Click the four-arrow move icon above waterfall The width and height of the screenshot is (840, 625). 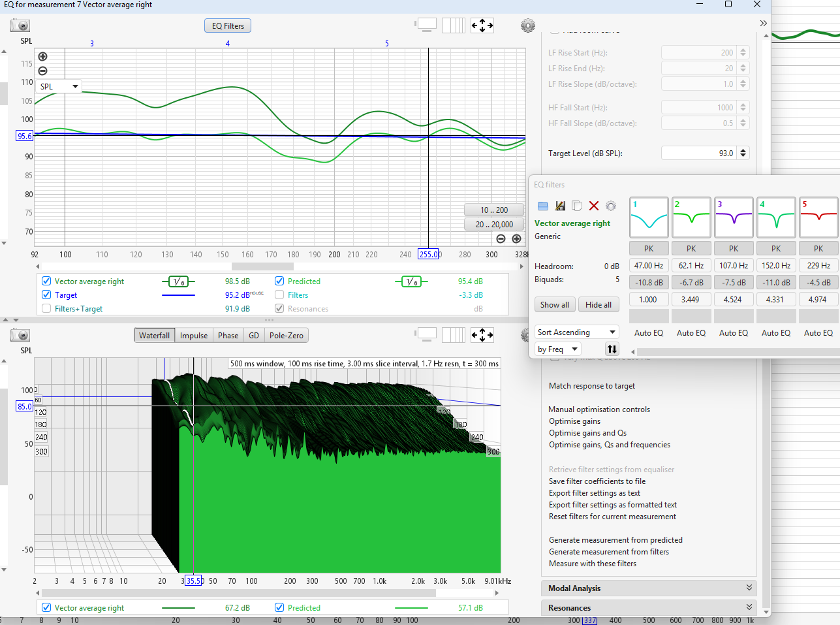[482, 335]
